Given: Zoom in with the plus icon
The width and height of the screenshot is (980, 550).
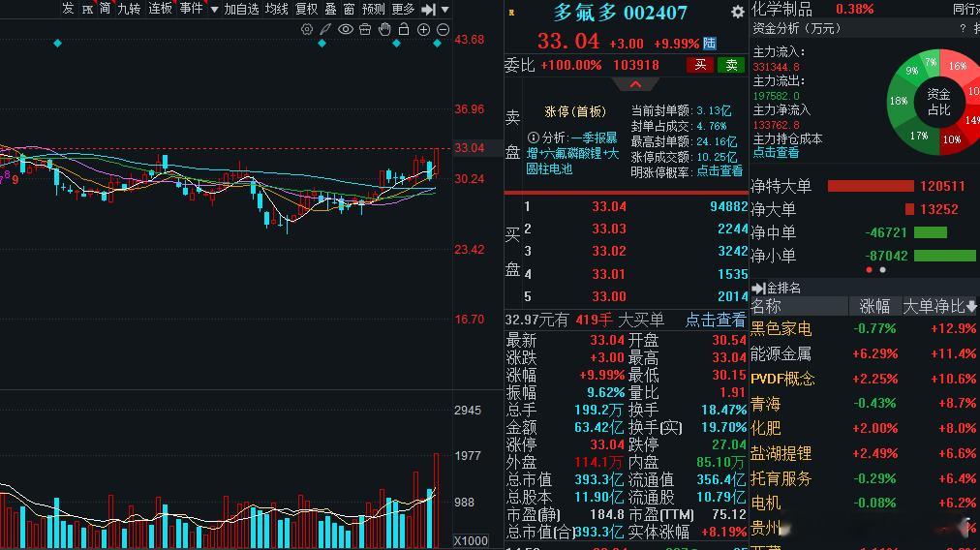Looking at the screenshot, I should pos(423,29).
